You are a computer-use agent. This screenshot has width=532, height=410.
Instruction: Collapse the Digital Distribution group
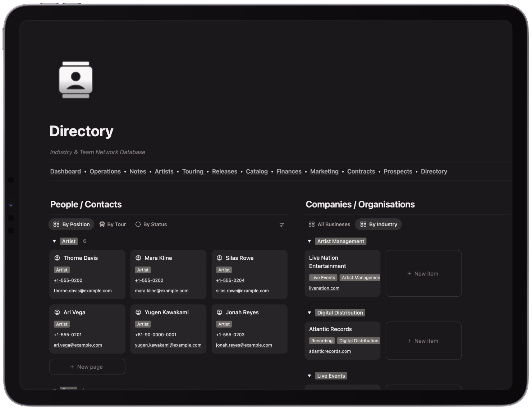tap(309, 313)
